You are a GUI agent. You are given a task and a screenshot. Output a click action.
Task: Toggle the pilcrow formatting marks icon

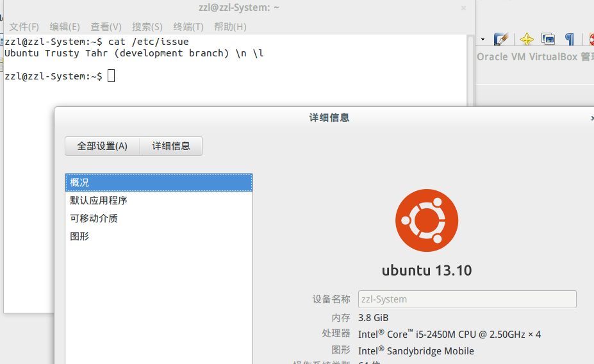pos(570,39)
